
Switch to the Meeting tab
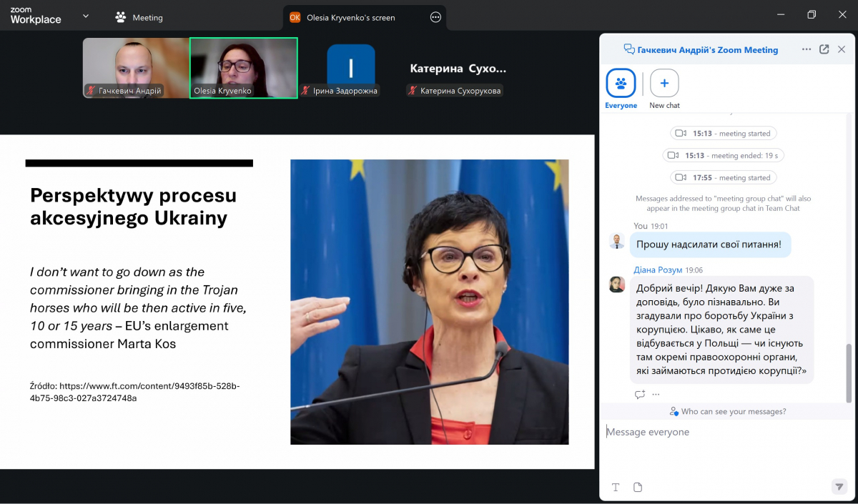pos(139,17)
